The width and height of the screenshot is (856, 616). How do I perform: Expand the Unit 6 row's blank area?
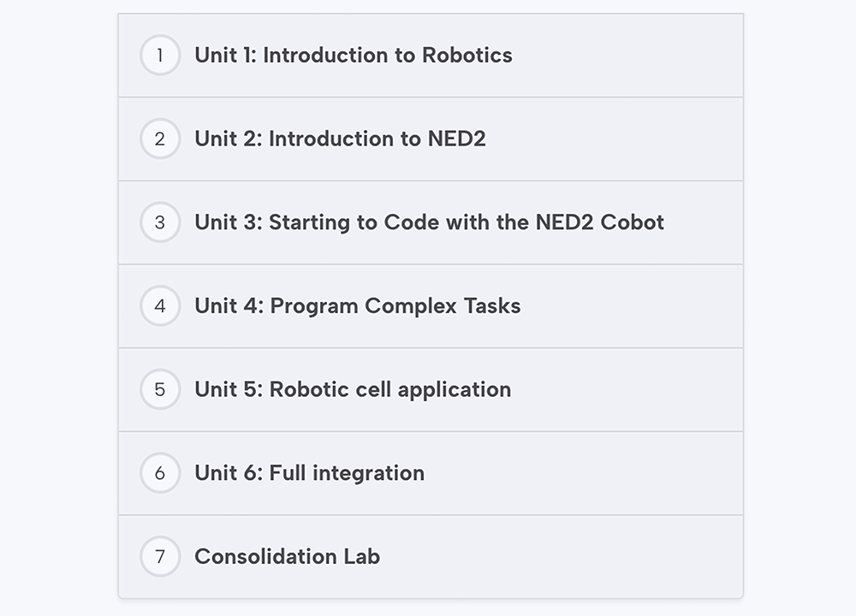584,472
